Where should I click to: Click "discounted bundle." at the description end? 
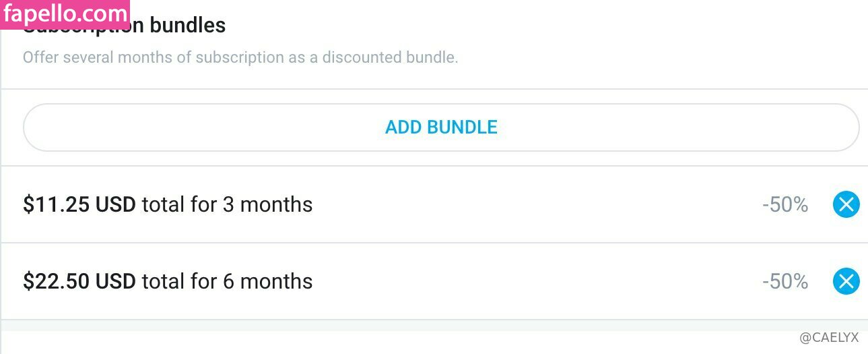pyautogui.click(x=390, y=57)
